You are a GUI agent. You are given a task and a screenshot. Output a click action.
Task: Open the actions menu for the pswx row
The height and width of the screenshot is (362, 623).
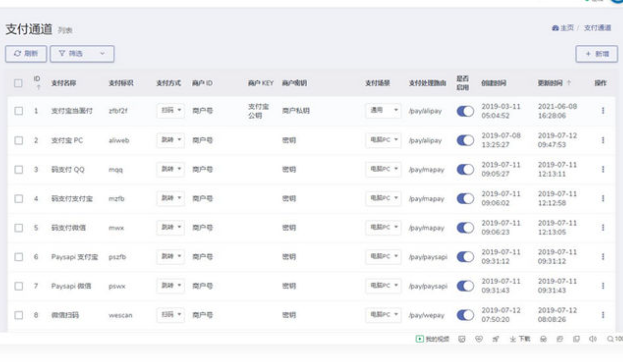point(603,286)
